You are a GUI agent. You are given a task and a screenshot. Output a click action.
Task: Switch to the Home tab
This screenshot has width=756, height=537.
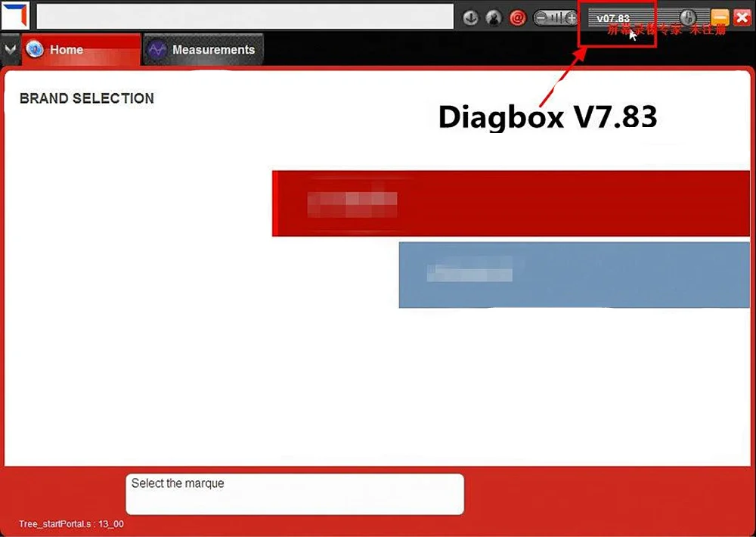[x=81, y=49]
